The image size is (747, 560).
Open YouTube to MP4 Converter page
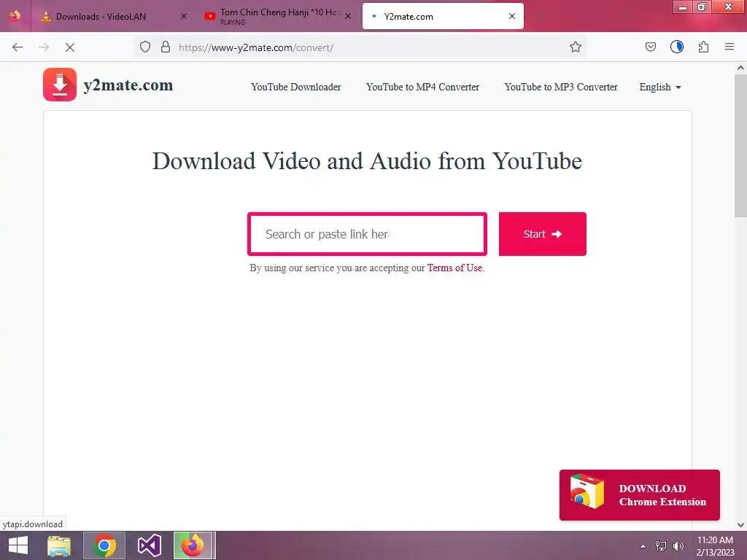[422, 87]
